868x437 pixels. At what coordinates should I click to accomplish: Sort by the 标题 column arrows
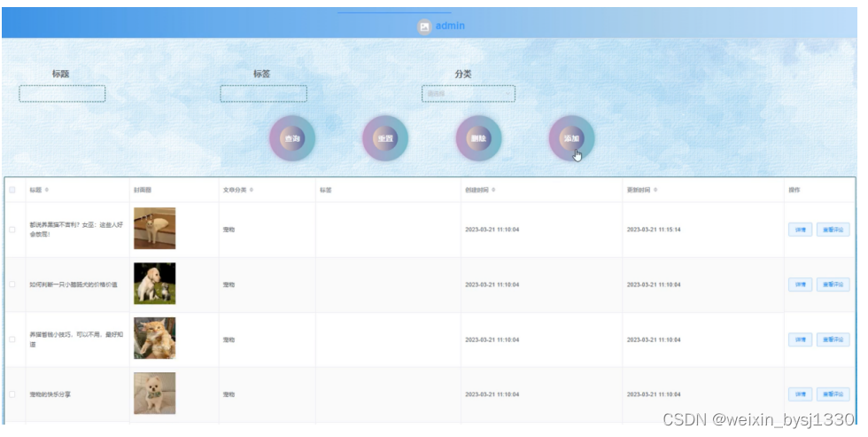click(46, 190)
